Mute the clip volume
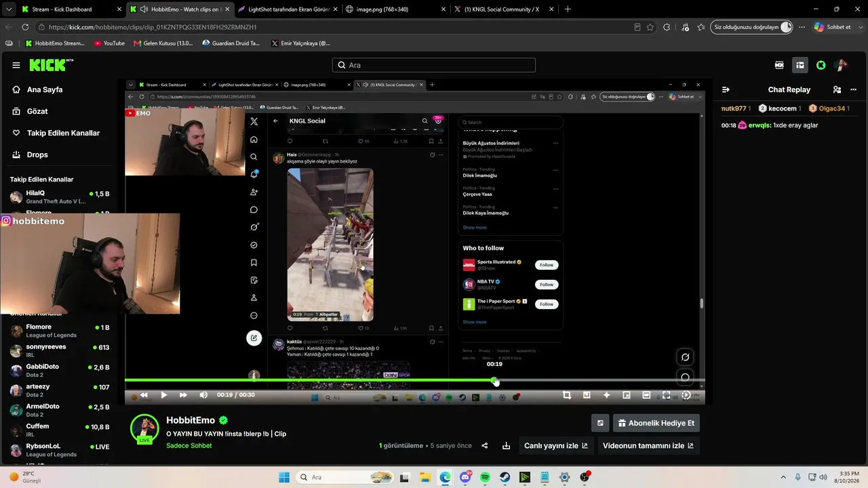868x488 pixels. click(x=203, y=395)
